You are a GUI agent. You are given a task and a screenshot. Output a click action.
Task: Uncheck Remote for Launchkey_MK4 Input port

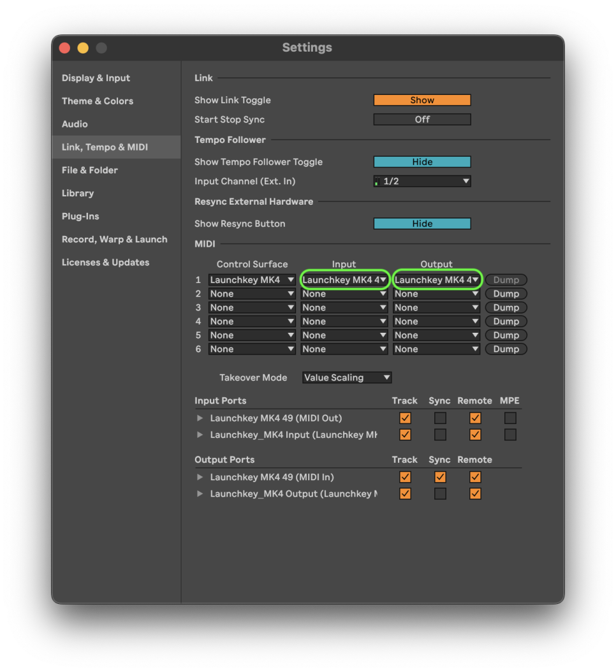click(x=474, y=435)
